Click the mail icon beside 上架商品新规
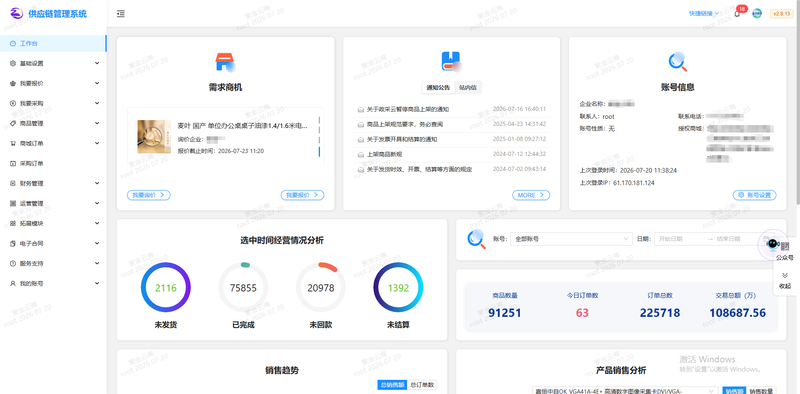 tap(361, 154)
